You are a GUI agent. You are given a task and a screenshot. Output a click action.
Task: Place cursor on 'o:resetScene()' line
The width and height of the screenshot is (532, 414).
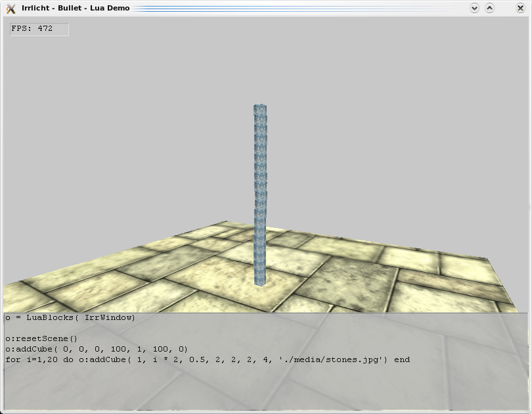41,338
